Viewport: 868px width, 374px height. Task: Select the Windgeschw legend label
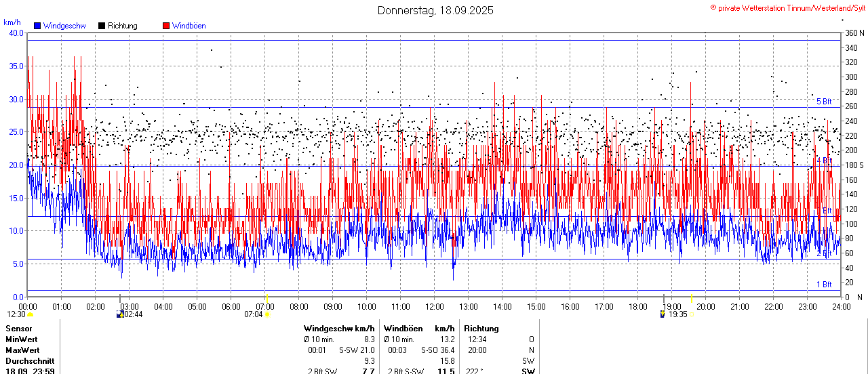click(x=64, y=26)
